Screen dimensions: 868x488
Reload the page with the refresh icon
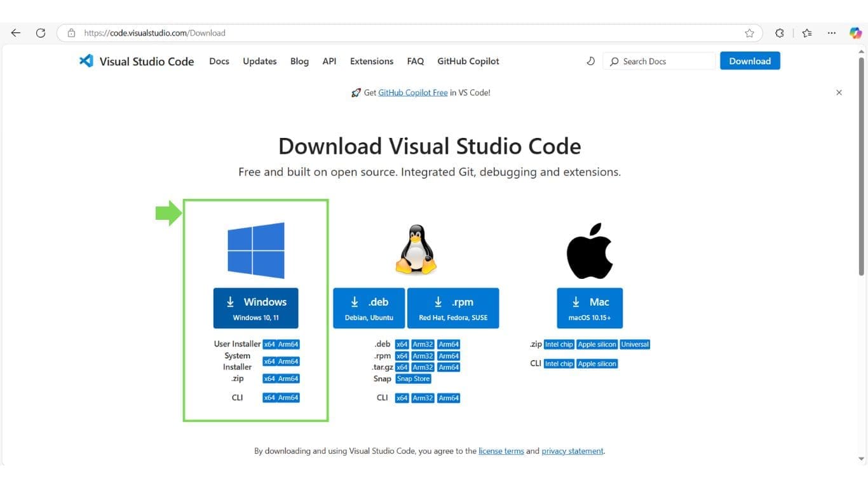tap(41, 33)
